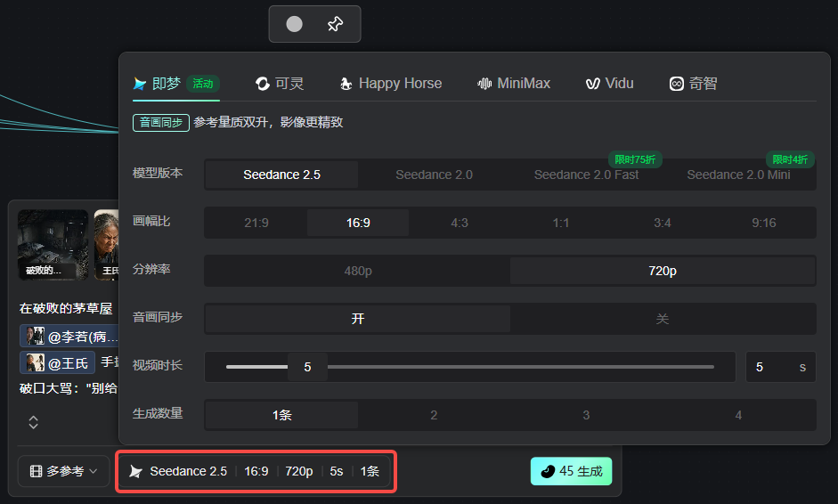Screen dimensions: 838x504
Task: Choose 21:9 aspect ratio
Action: pyautogui.click(x=256, y=223)
